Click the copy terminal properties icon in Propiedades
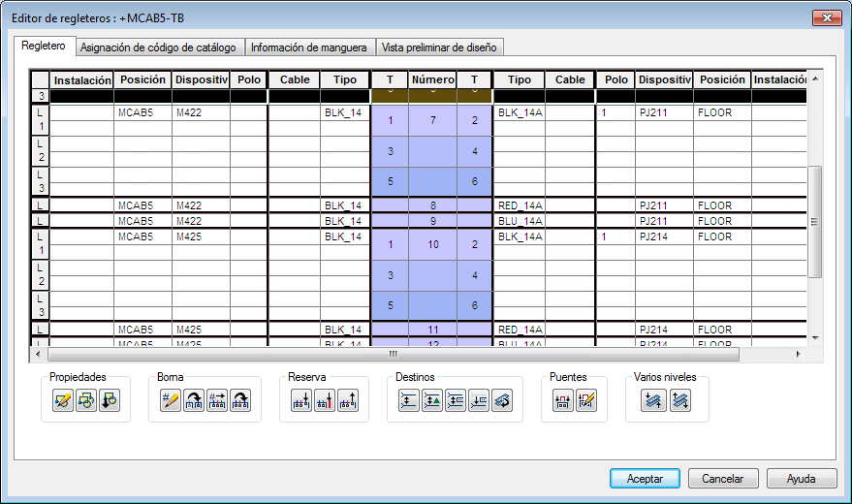 click(x=86, y=401)
